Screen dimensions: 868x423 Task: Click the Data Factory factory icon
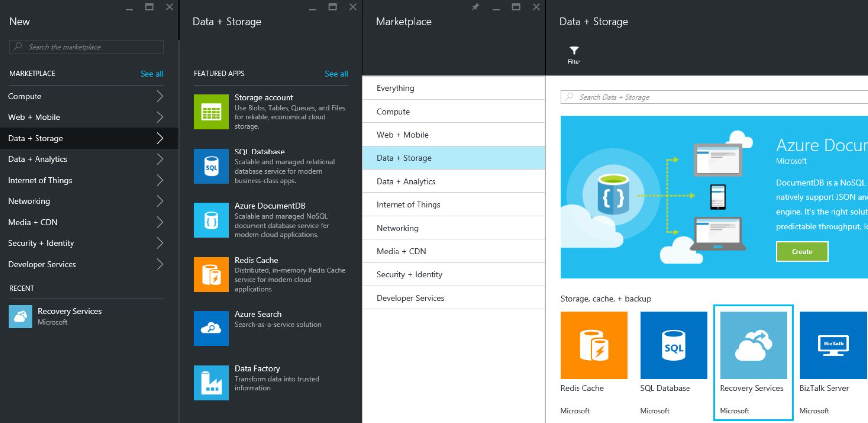[211, 383]
